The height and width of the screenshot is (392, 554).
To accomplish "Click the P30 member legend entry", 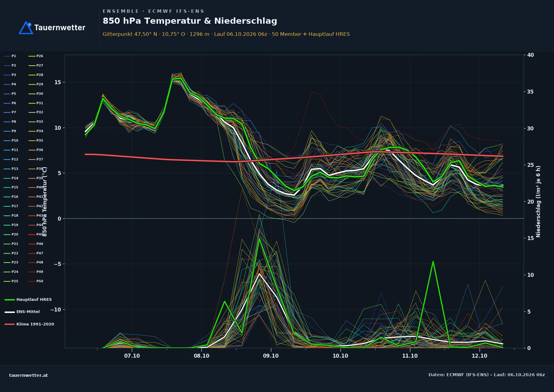I will coord(36,94).
